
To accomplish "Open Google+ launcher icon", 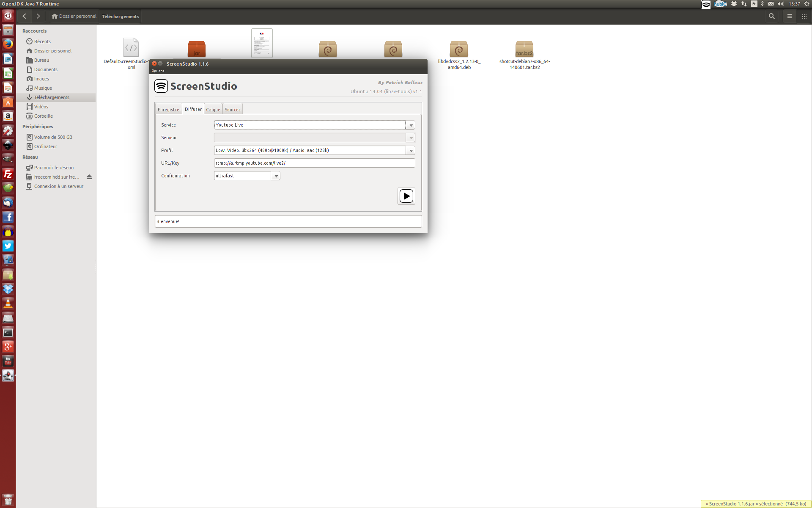I will [8, 347].
